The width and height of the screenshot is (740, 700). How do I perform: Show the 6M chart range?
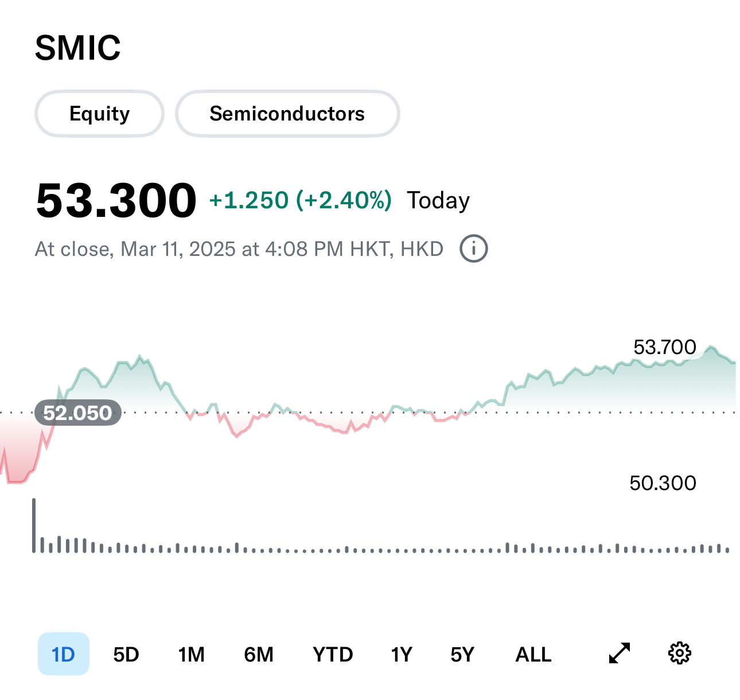pos(259,654)
